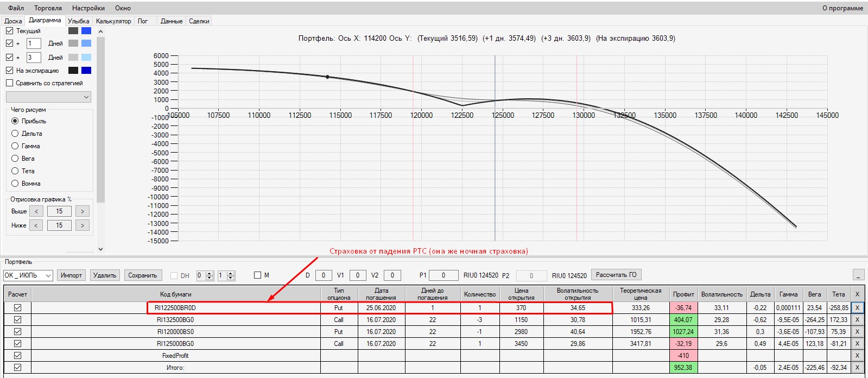Enable Сравнить со стратегией checkbox
The height and width of the screenshot is (378, 868).
coord(9,83)
